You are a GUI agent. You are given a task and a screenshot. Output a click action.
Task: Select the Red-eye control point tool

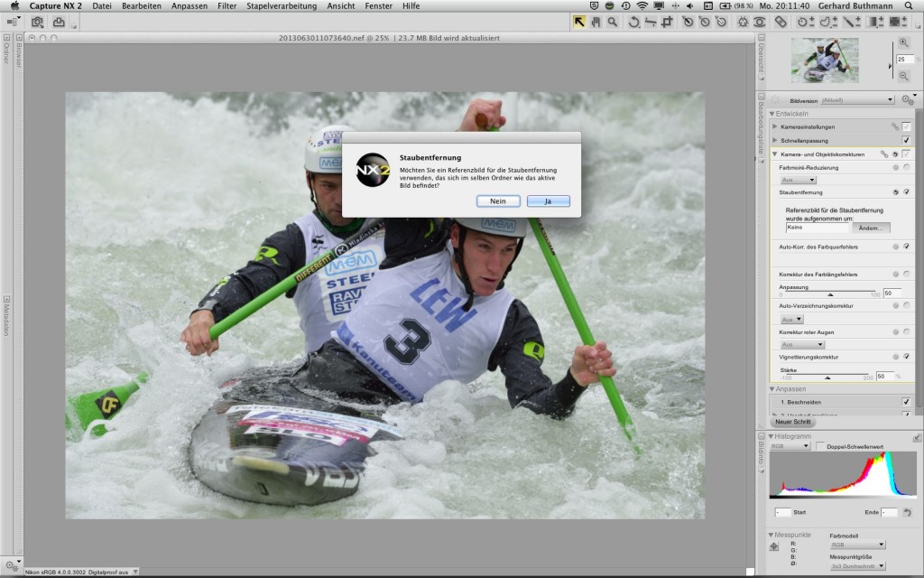[759, 22]
